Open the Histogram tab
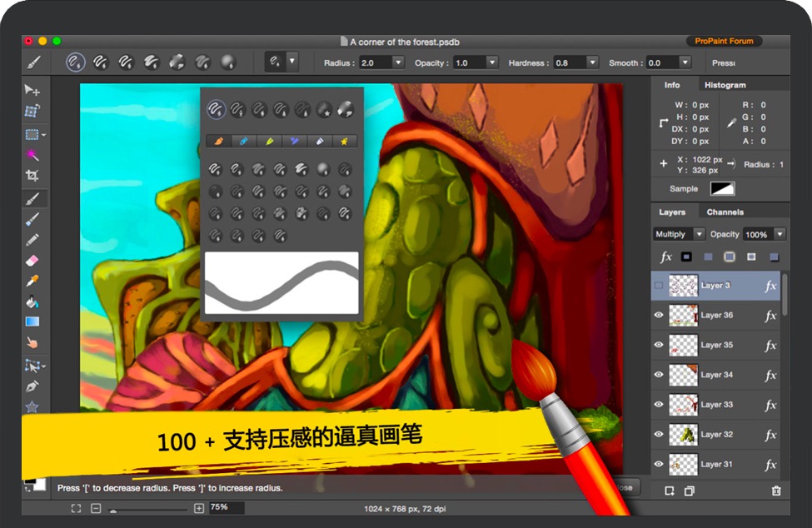The image size is (812, 528). [725, 85]
